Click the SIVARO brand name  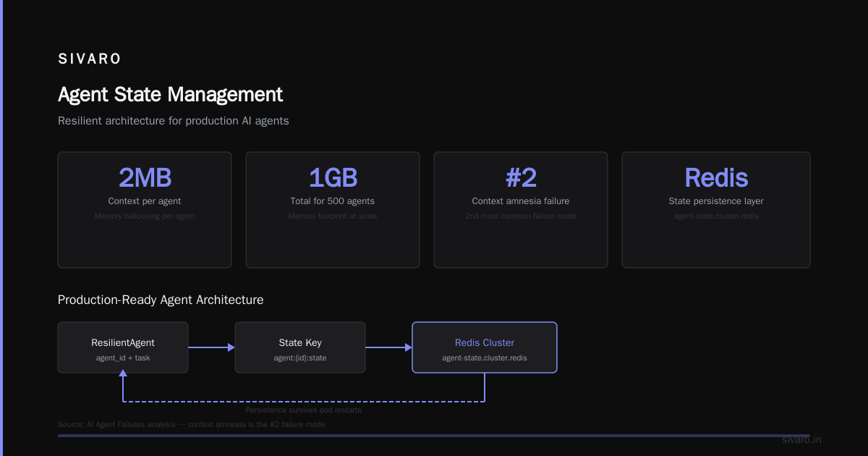click(90, 59)
